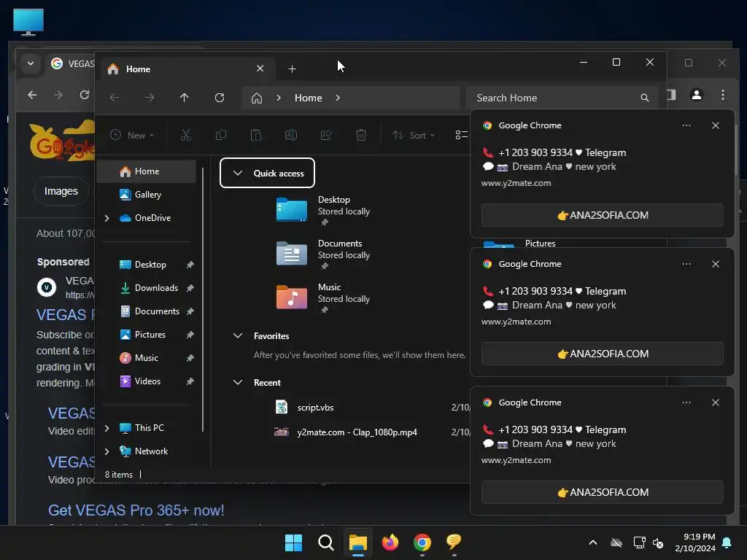Screen dimensions: 747x560
Task: Click the bottom ANA2SOFIA.COM notification button
Action: point(602,492)
